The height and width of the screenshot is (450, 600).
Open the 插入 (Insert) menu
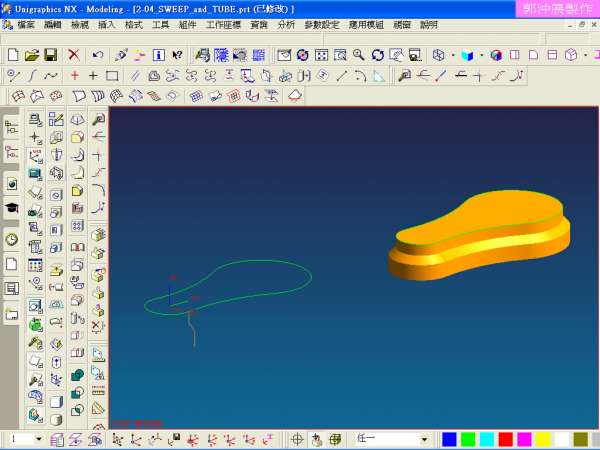(x=106, y=24)
